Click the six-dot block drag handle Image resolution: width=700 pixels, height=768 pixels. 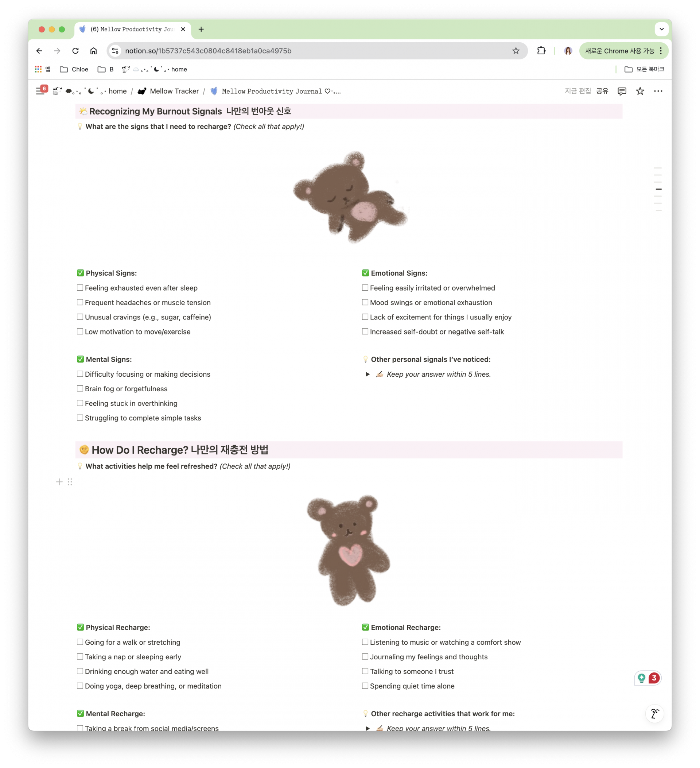tap(70, 482)
